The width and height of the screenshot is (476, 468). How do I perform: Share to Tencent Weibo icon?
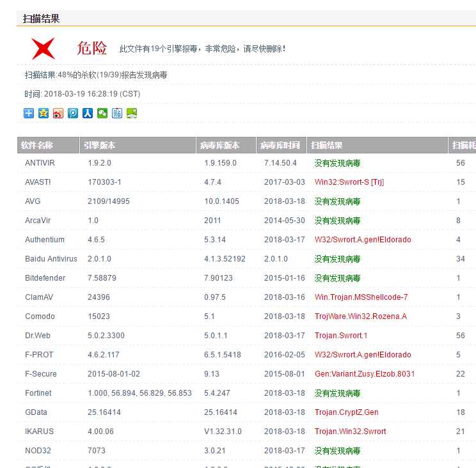73,113
